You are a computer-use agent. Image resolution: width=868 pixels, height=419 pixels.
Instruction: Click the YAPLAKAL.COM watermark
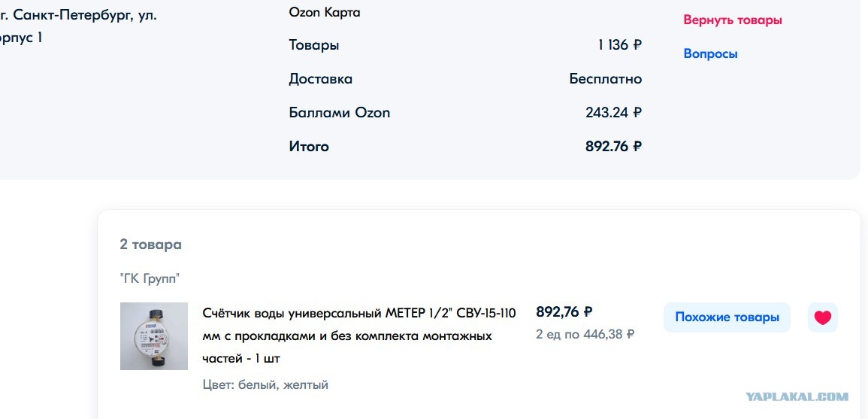point(797,397)
